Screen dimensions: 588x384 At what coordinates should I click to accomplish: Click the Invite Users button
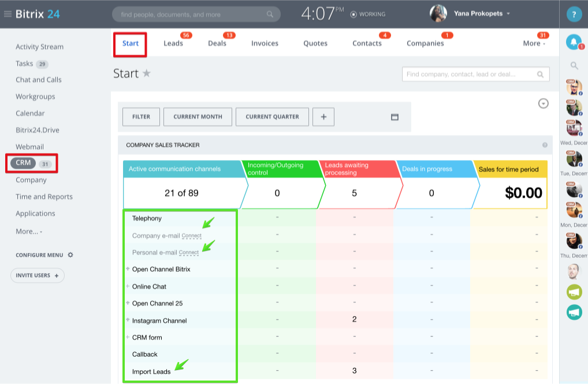point(38,275)
